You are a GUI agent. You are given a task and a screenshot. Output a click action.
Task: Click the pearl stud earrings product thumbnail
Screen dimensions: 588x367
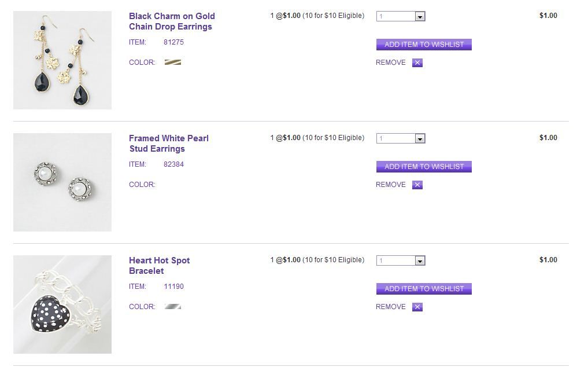tap(62, 182)
